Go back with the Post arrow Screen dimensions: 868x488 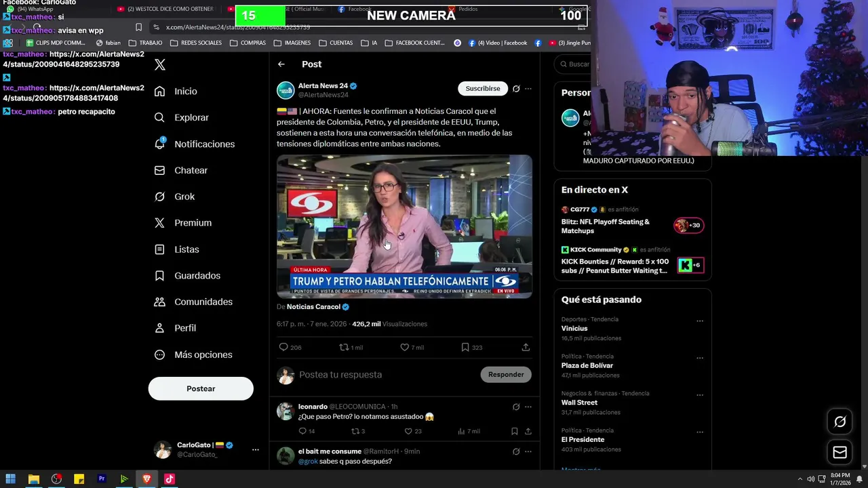[281, 64]
